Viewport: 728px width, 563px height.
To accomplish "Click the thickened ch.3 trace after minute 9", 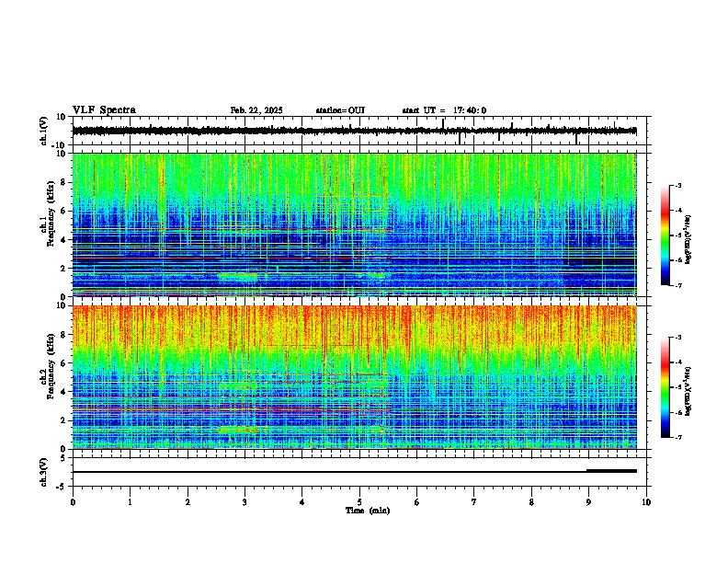I will click(611, 471).
